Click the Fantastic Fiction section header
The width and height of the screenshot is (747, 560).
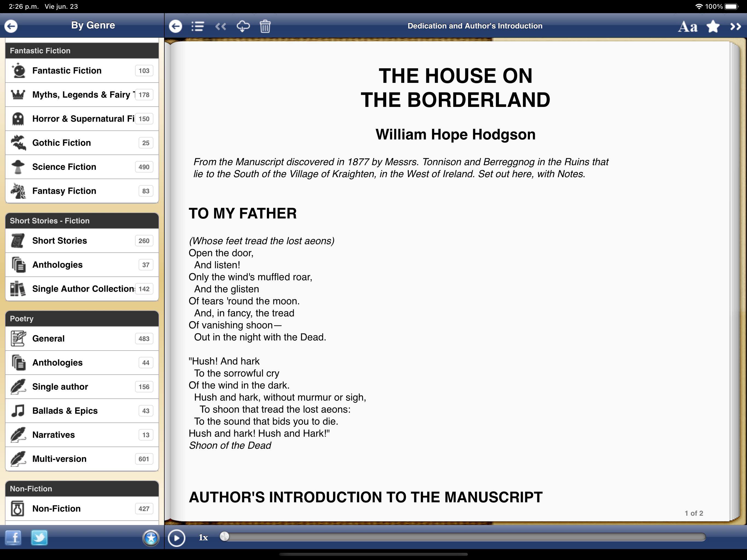[82, 51]
